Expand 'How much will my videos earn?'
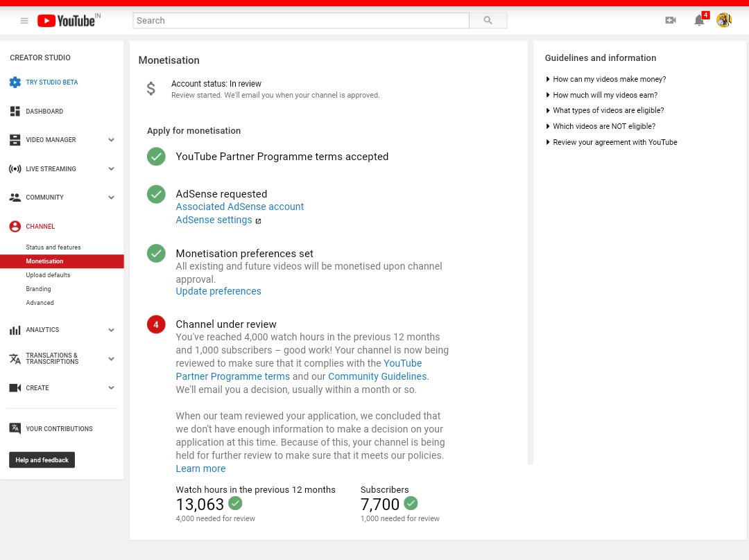The image size is (749, 560). pos(602,95)
